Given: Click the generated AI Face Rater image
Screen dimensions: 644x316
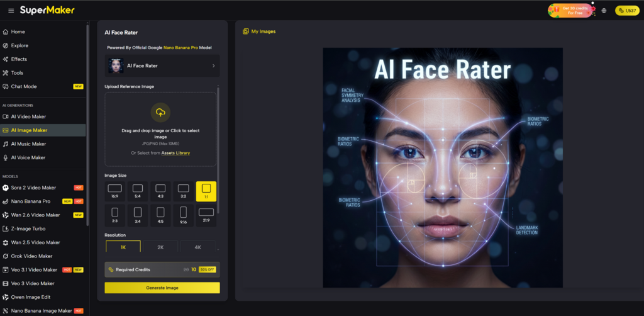Looking at the screenshot, I should (x=443, y=167).
